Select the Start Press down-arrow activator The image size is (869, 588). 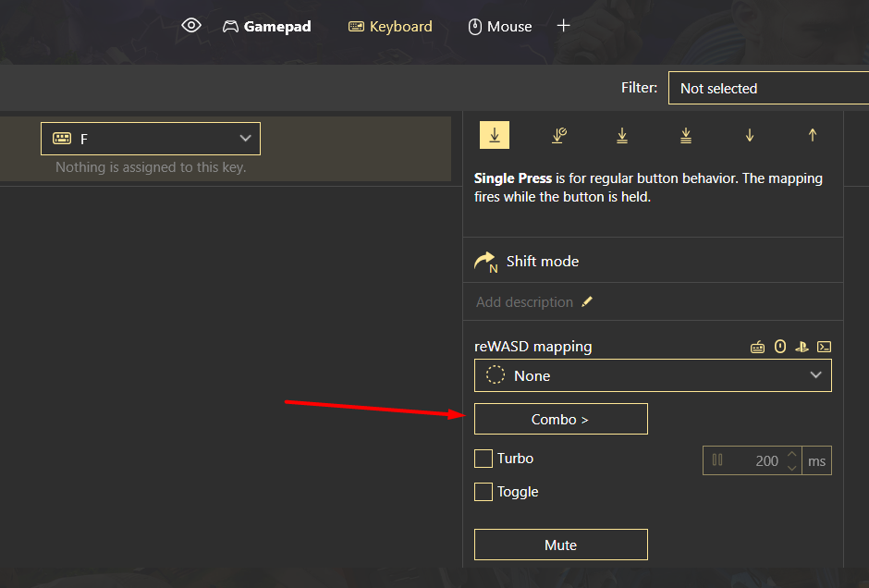[750, 135]
